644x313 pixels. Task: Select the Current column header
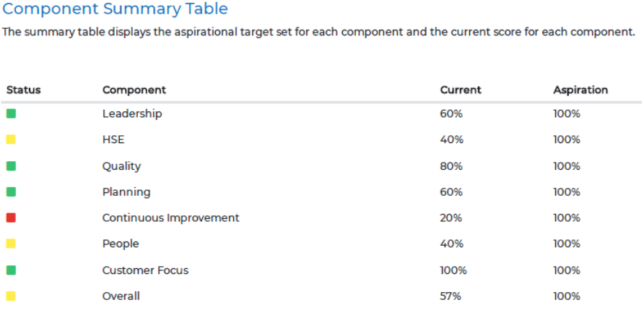(x=461, y=90)
